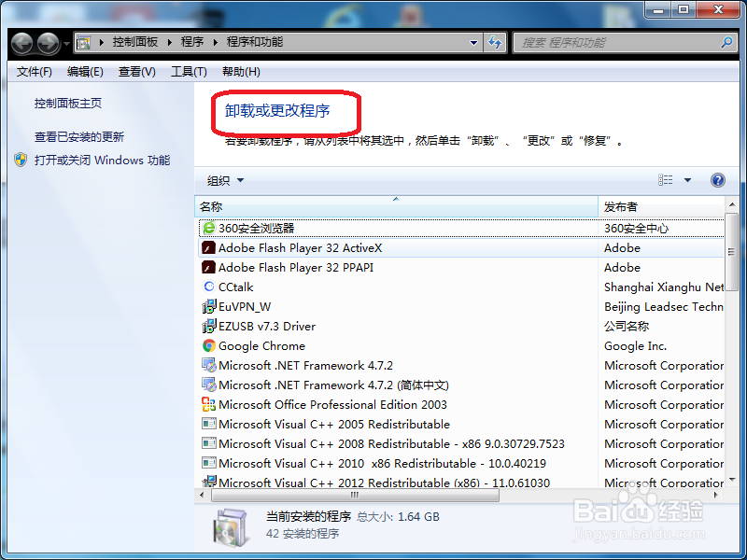
Task: Open recent pages dropdown beside Forward arrow
Action: pyautogui.click(x=66, y=43)
